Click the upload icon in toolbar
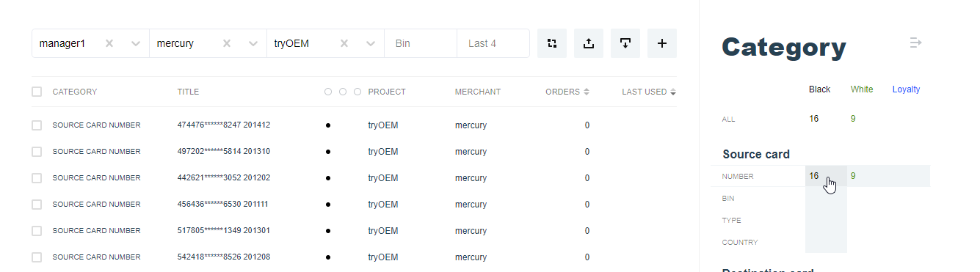 click(x=589, y=43)
